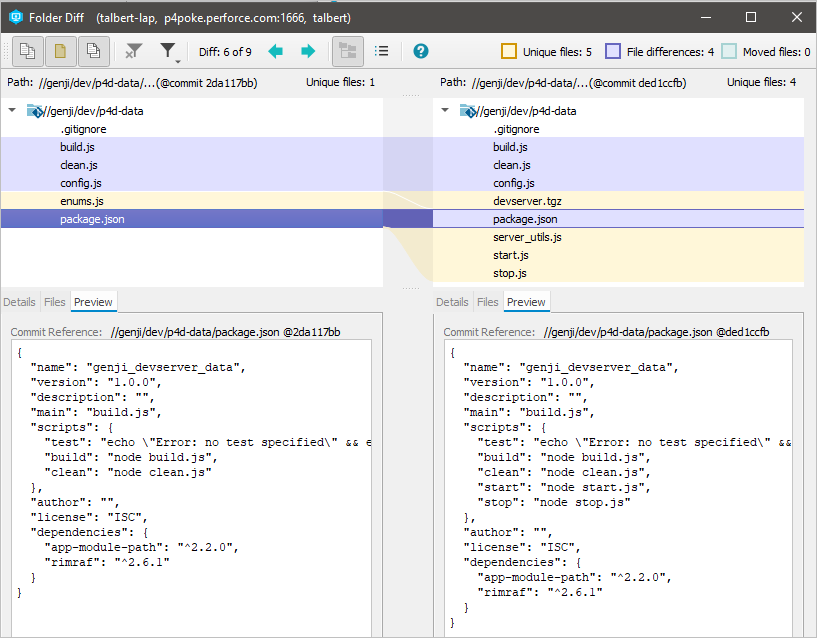Switch to Files tab in right pane

[487, 302]
